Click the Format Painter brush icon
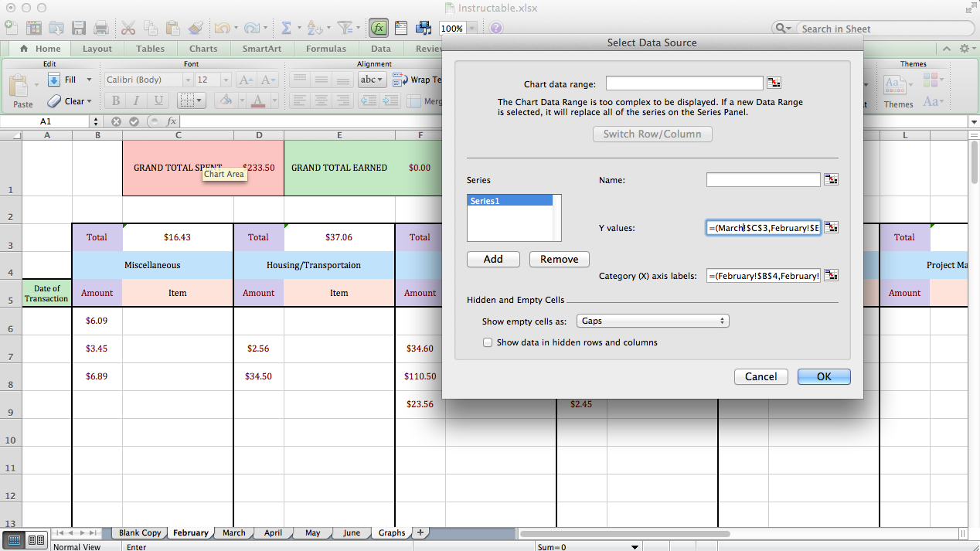The width and height of the screenshot is (980, 551). (x=194, y=27)
